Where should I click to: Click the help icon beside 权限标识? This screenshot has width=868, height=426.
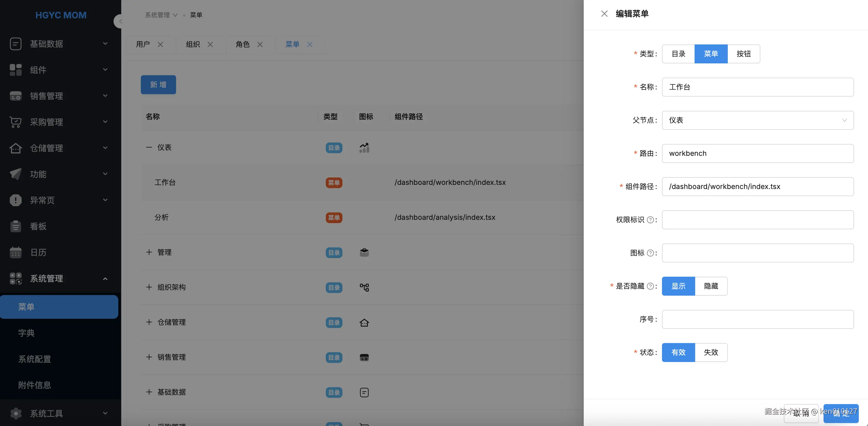pyautogui.click(x=650, y=220)
